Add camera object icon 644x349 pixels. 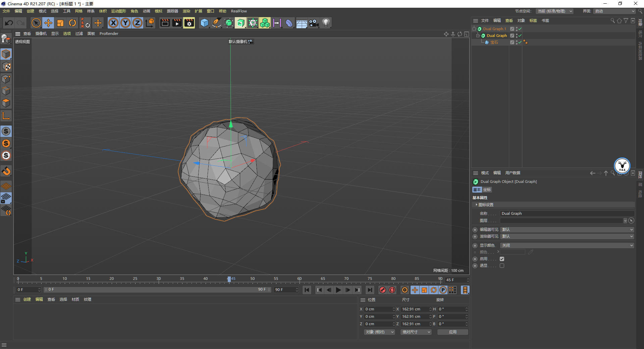click(314, 23)
